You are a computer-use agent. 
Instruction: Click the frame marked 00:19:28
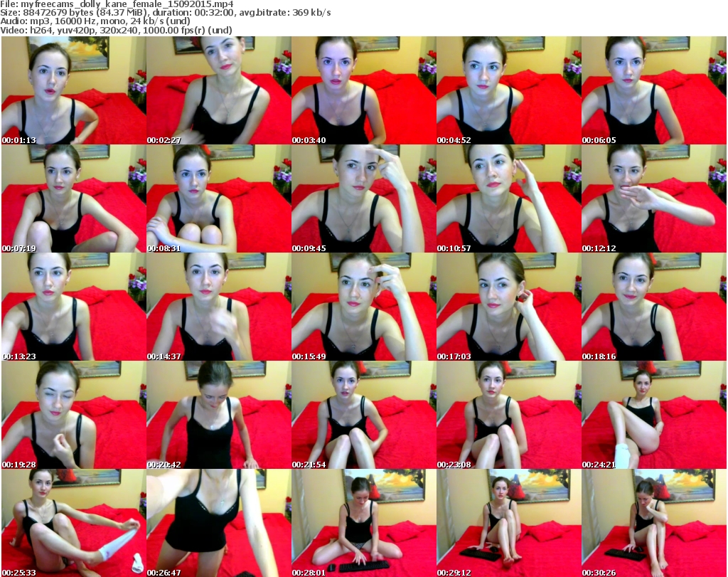click(74, 415)
